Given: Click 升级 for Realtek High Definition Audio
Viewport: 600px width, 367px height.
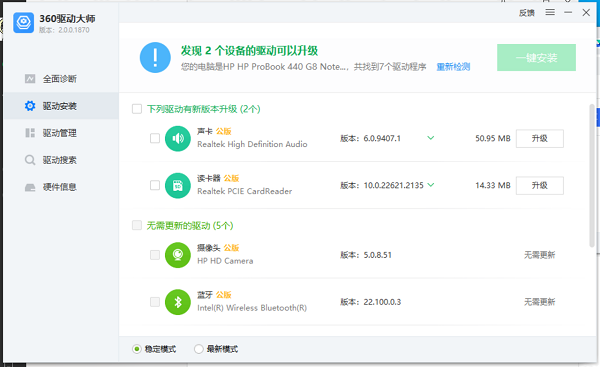Looking at the screenshot, I should coord(540,139).
